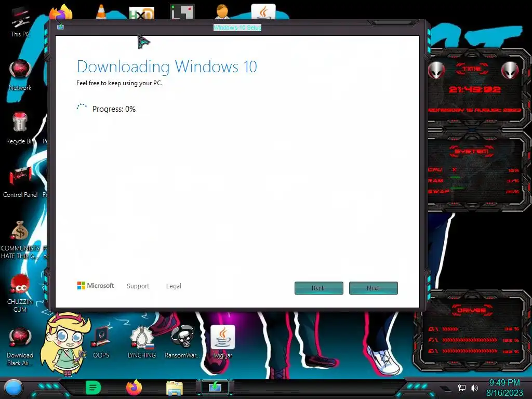Open the network tray icon
Image resolution: width=532 pixels, height=399 pixels.
pyautogui.click(x=461, y=388)
